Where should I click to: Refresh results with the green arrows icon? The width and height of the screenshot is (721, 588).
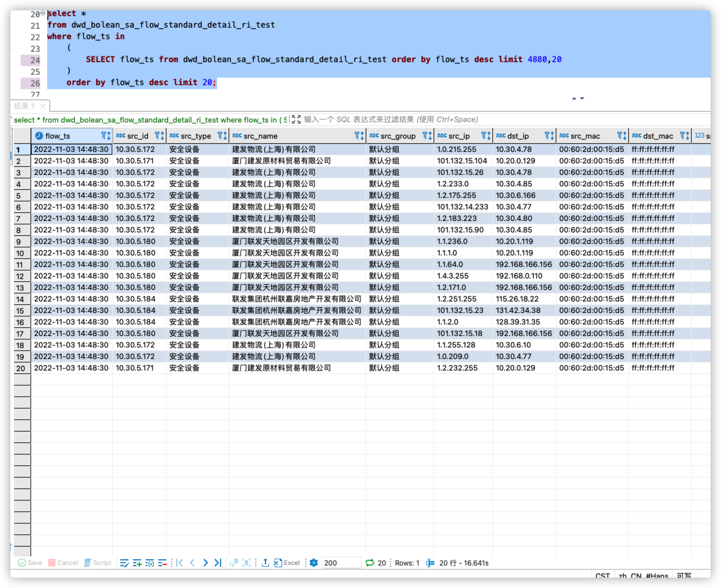click(x=369, y=563)
